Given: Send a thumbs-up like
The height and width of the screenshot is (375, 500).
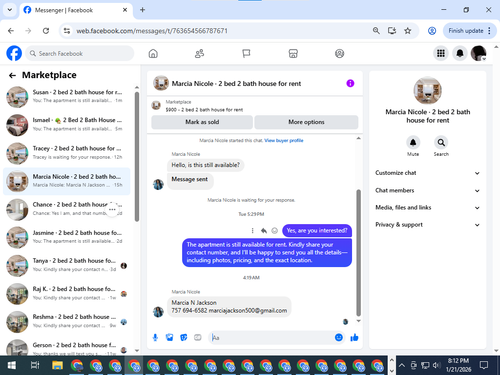Looking at the screenshot, I should pos(354,337).
